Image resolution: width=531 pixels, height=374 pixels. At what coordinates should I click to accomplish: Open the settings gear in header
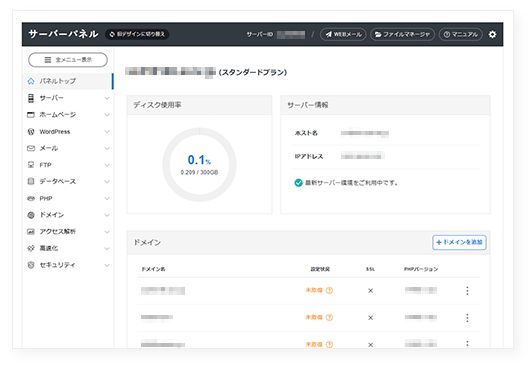pos(492,34)
